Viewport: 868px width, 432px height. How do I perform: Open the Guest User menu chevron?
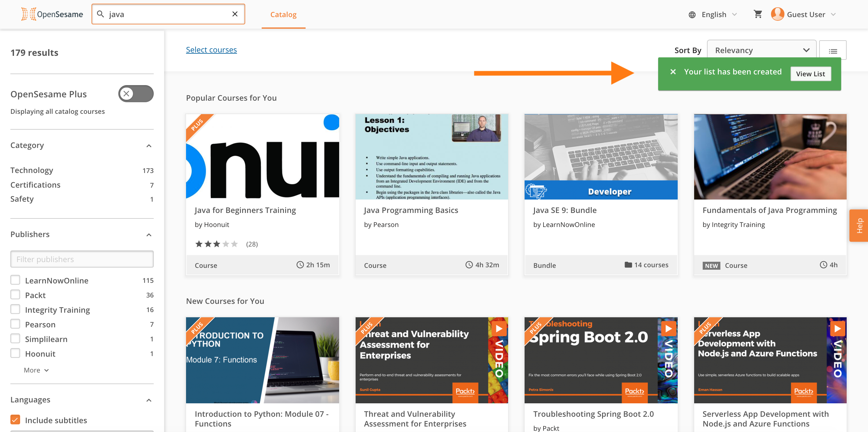click(x=834, y=14)
